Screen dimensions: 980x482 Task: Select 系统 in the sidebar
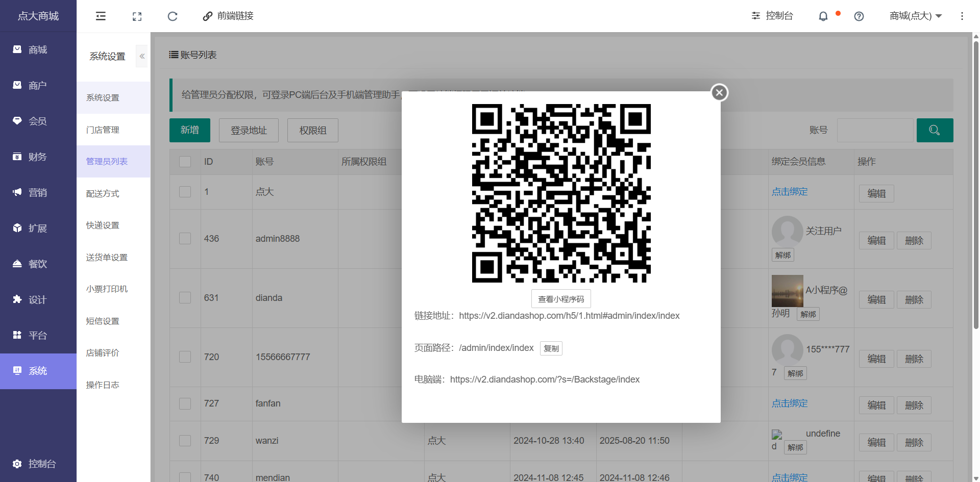click(38, 371)
